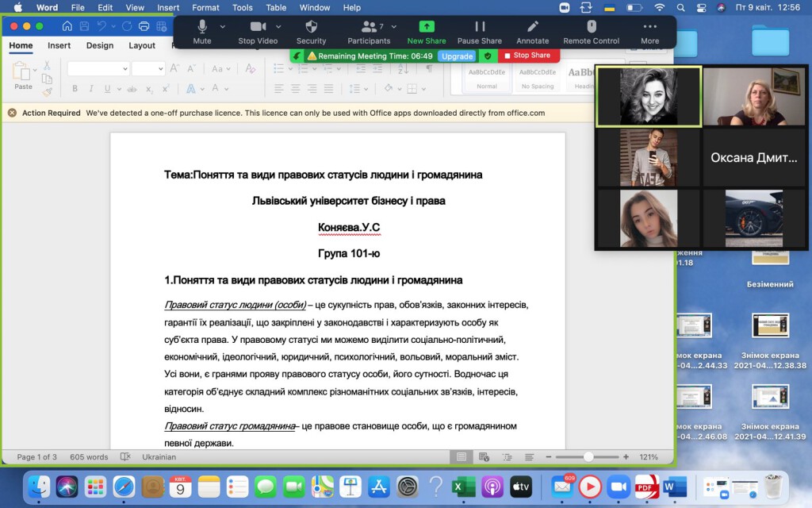The width and height of the screenshot is (812, 508).
Task: Justify text alignment in ribbon
Action: (328, 89)
